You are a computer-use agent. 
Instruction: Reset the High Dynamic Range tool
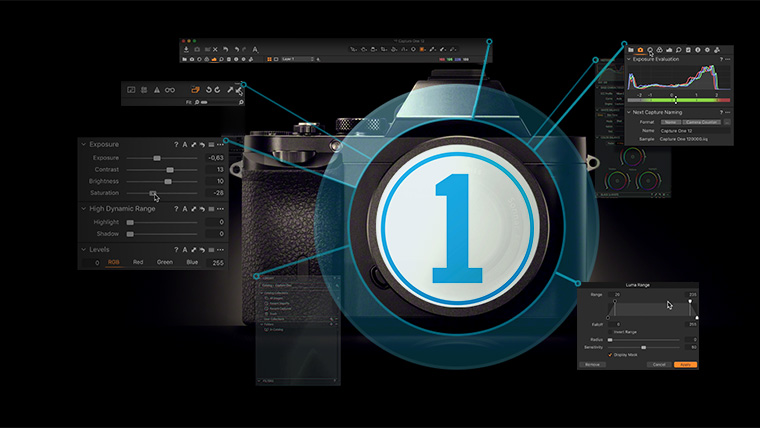202,209
